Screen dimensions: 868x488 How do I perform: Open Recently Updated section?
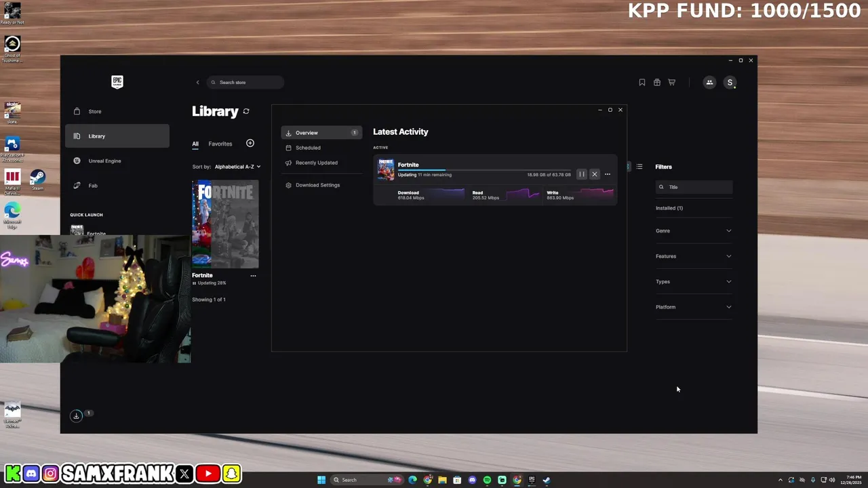pos(321,163)
